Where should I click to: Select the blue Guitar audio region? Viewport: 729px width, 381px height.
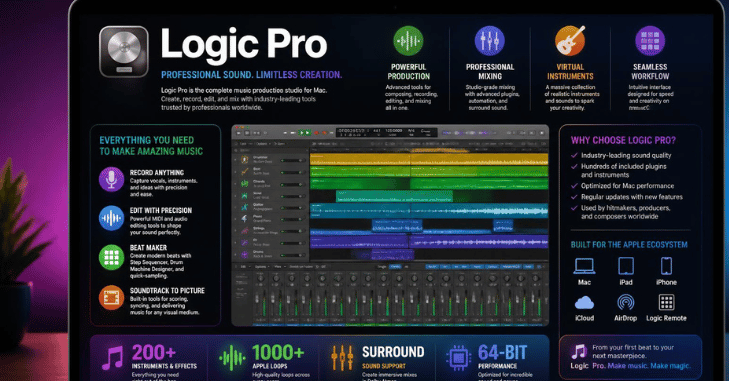429,210
